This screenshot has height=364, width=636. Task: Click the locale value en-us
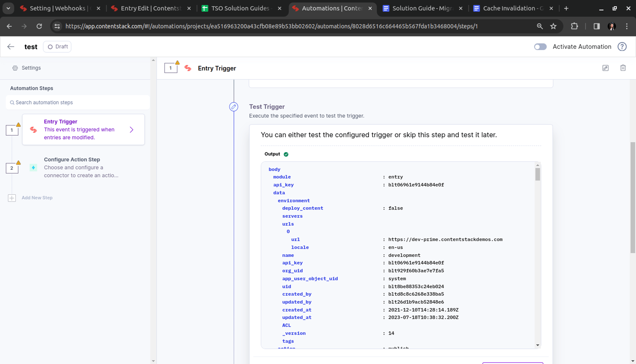[x=395, y=247]
